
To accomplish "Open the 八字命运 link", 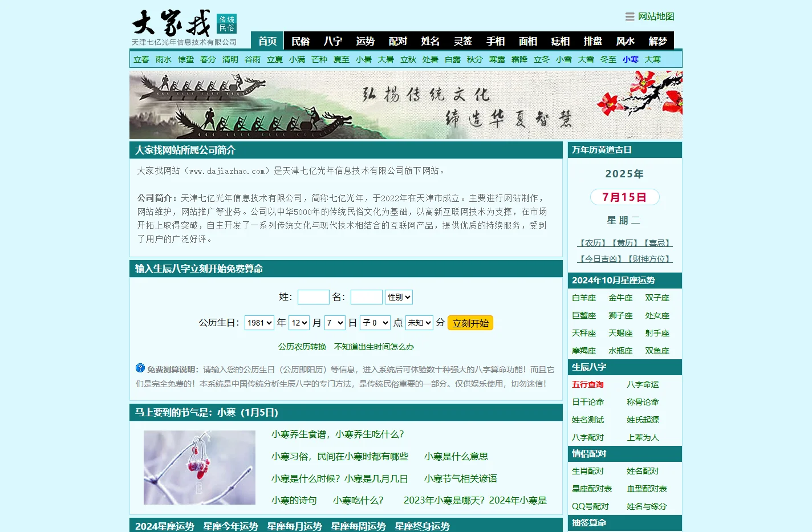I will tap(643, 384).
